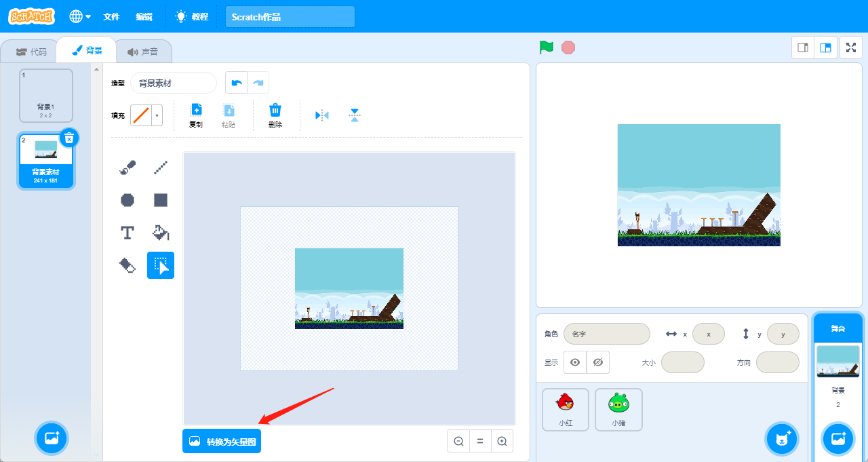
Task: Flip the selection vertically
Action: [x=354, y=115]
